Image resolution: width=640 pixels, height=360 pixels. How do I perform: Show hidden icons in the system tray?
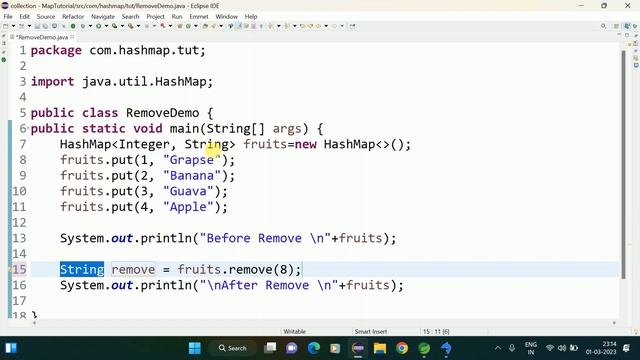(x=498, y=348)
